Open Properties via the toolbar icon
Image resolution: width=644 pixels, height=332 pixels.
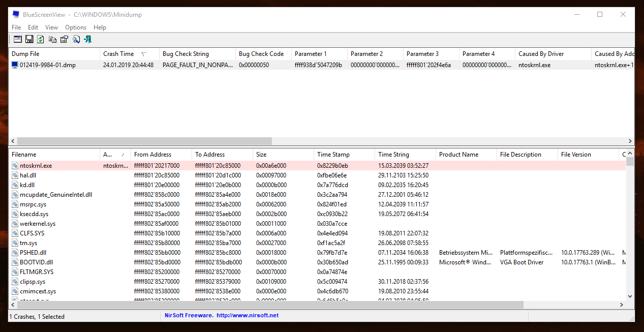pyautogui.click(x=64, y=39)
